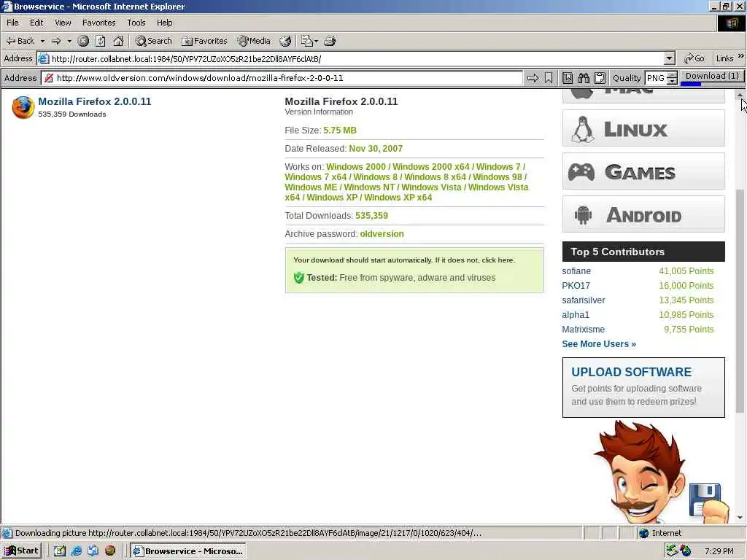Go to Home page icon
747x560 pixels.
pyautogui.click(x=118, y=41)
